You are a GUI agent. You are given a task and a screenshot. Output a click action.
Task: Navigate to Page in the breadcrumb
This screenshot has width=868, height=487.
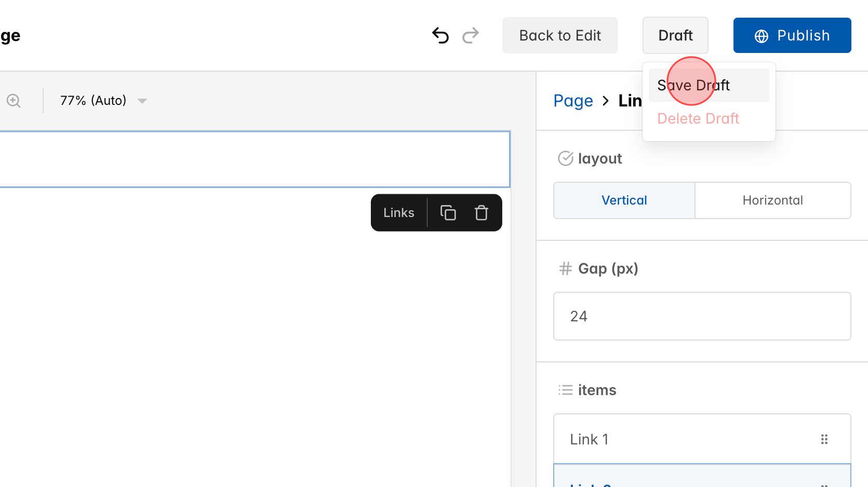[573, 100]
